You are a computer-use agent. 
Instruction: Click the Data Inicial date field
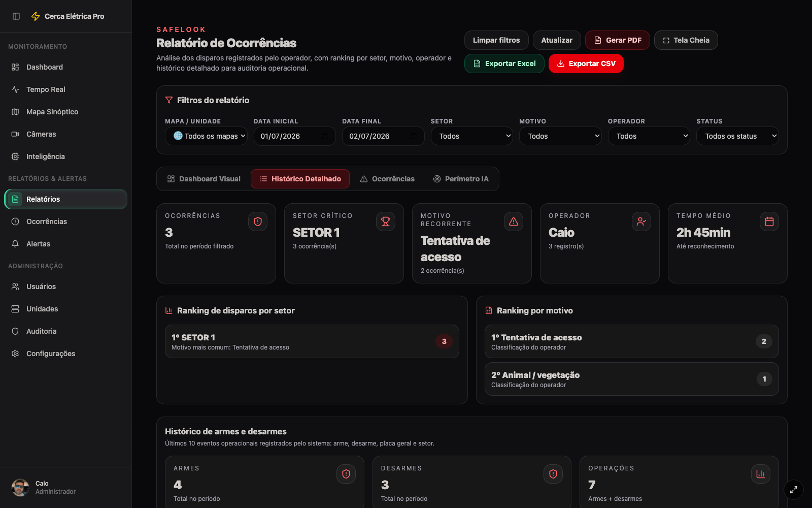tap(295, 136)
